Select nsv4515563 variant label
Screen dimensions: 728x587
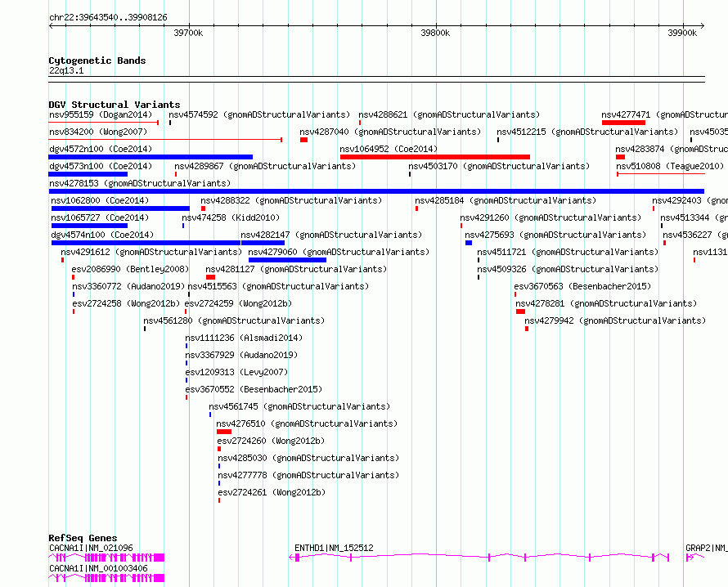coord(278,286)
